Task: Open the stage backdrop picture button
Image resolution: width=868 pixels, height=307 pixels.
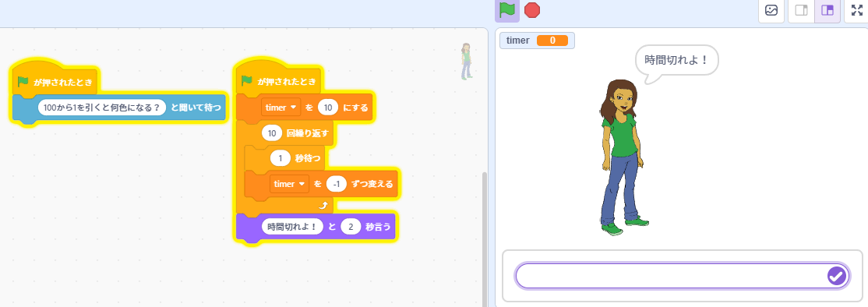Action: coord(771,10)
